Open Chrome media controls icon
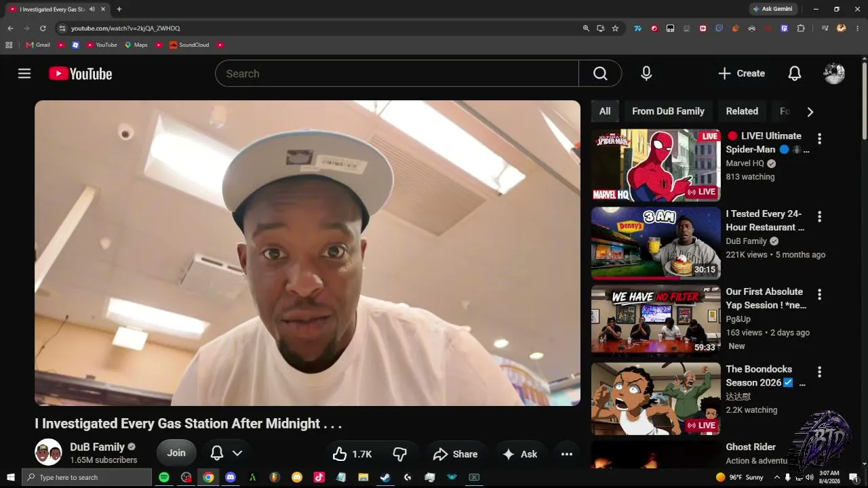Screen dimensions: 868x488 coord(825,28)
